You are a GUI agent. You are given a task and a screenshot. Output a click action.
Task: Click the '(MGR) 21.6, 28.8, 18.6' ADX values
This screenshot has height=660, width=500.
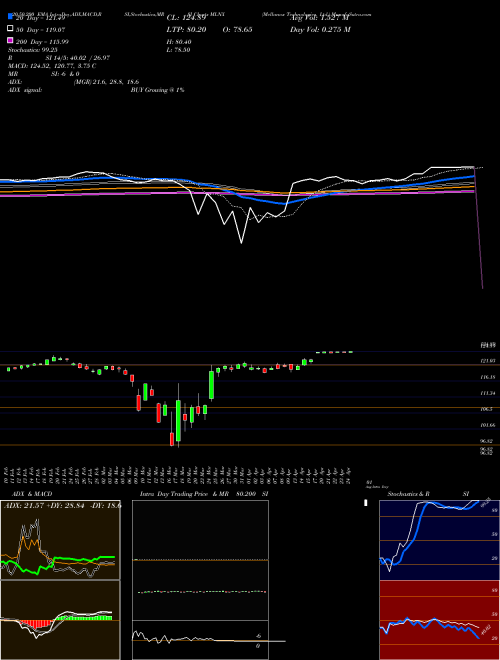click(x=106, y=82)
